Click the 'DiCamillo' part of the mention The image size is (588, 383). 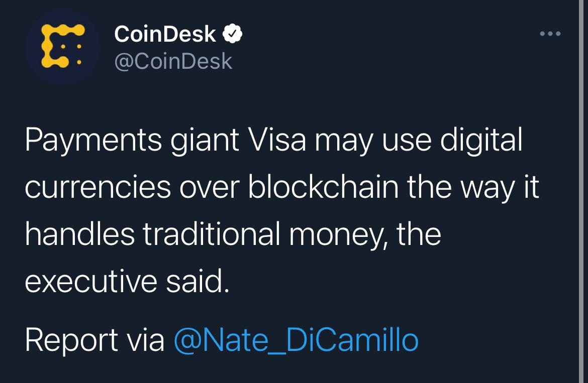[x=352, y=340]
